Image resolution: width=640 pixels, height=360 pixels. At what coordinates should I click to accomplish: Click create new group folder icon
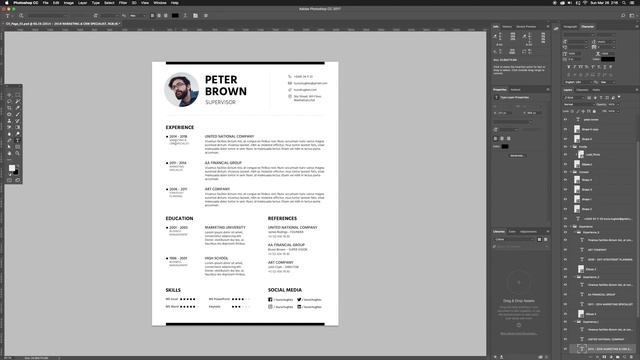click(x=618, y=357)
